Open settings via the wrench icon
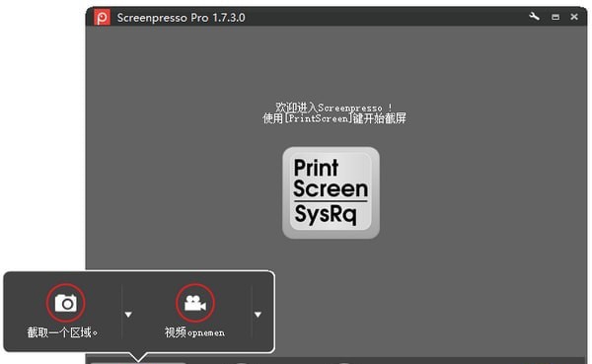The image size is (592, 364). click(534, 17)
